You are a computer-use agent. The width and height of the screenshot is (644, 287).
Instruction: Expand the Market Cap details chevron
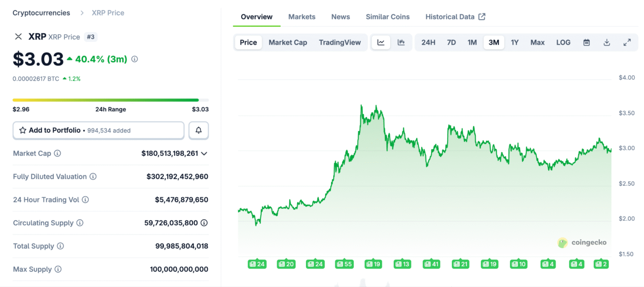coord(204,153)
